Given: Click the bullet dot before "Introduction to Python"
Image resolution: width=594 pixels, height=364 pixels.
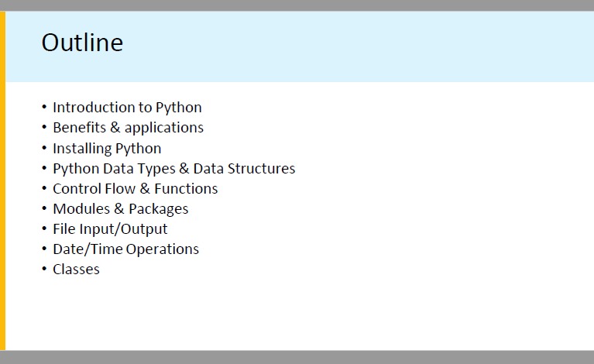Looking at the screenshot, I should tap(44, 107).
